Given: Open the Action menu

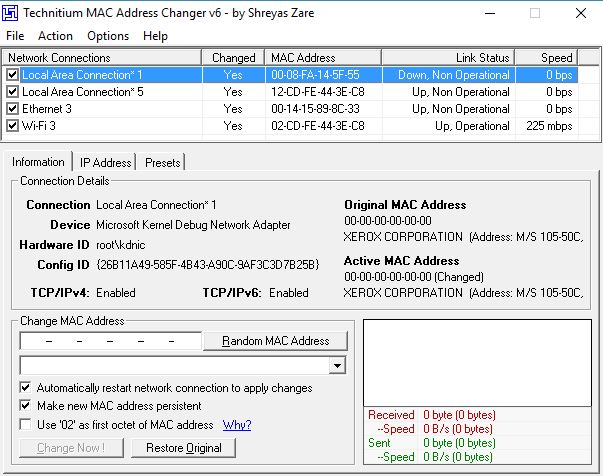Looking at the screenshot, I should pos(55,36).
